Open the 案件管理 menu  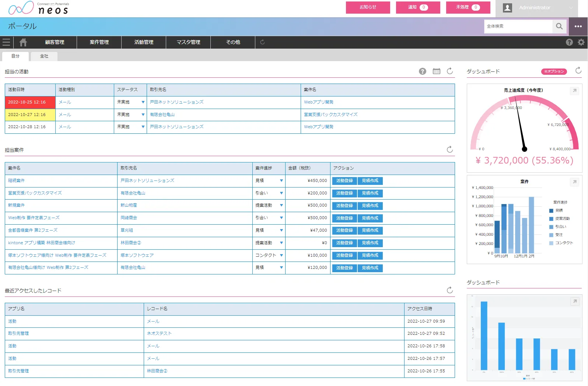99,42
